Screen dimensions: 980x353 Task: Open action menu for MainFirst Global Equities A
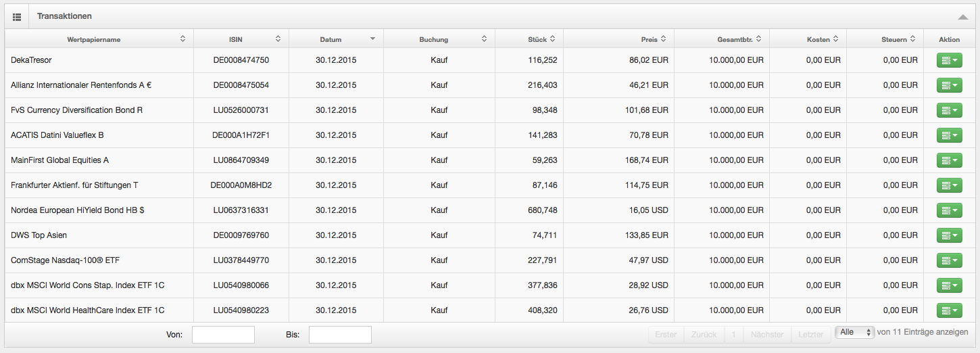[950, 160]
